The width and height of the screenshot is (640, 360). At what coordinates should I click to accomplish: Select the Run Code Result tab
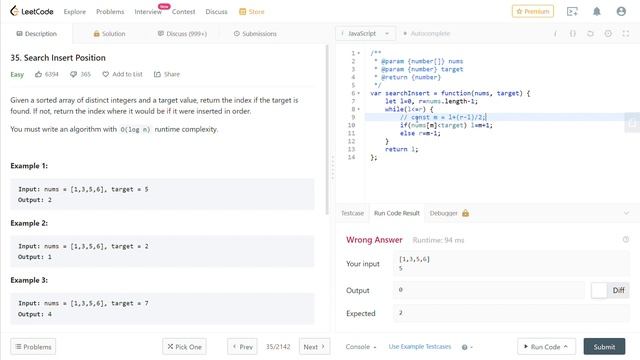[x=397, y=213]
